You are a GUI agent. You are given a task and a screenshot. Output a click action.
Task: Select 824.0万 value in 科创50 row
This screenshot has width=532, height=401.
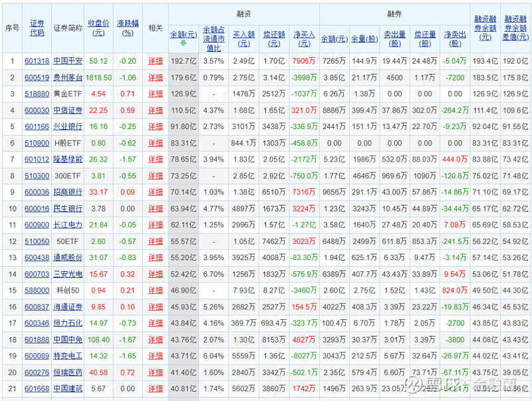click(455, 291)
